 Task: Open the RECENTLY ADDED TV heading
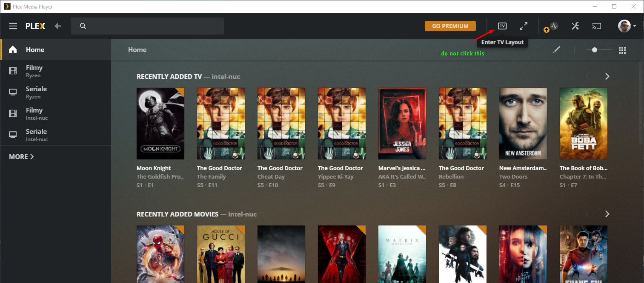tap(169, 77)
